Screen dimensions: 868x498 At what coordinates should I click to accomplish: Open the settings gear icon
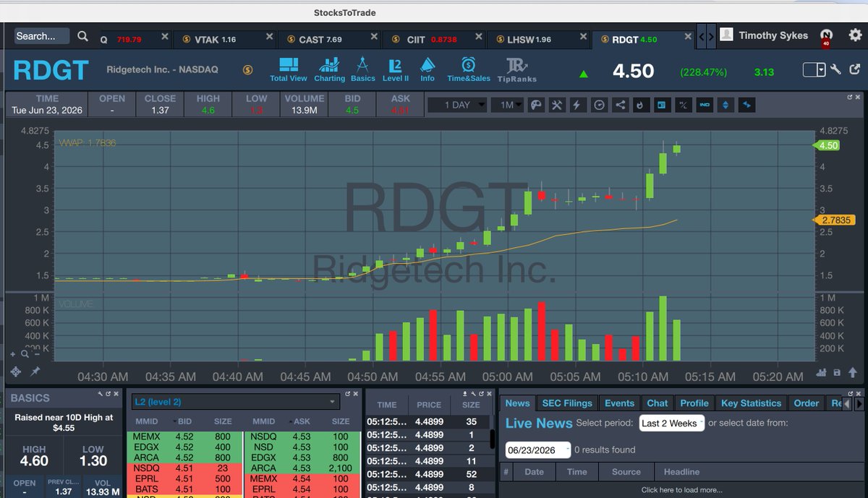pyautogui.click(x=856, y=35)
